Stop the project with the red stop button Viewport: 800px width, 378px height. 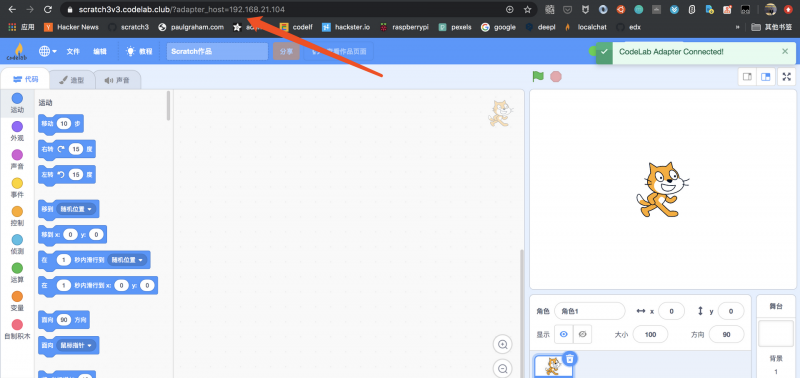point(556,77)
